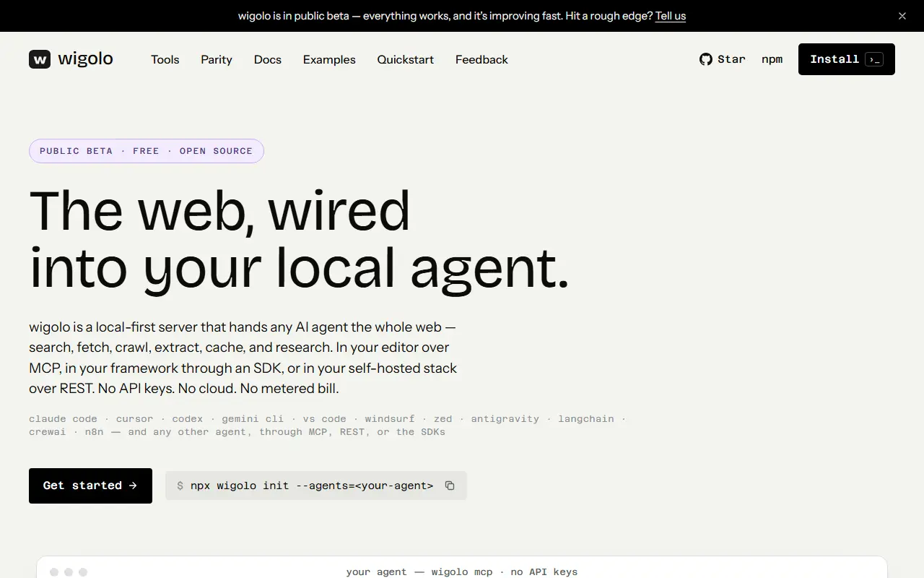This screenshot has width=924, height=578.
Task: Go to the Docs page
Action: click(x=268, y=59)
